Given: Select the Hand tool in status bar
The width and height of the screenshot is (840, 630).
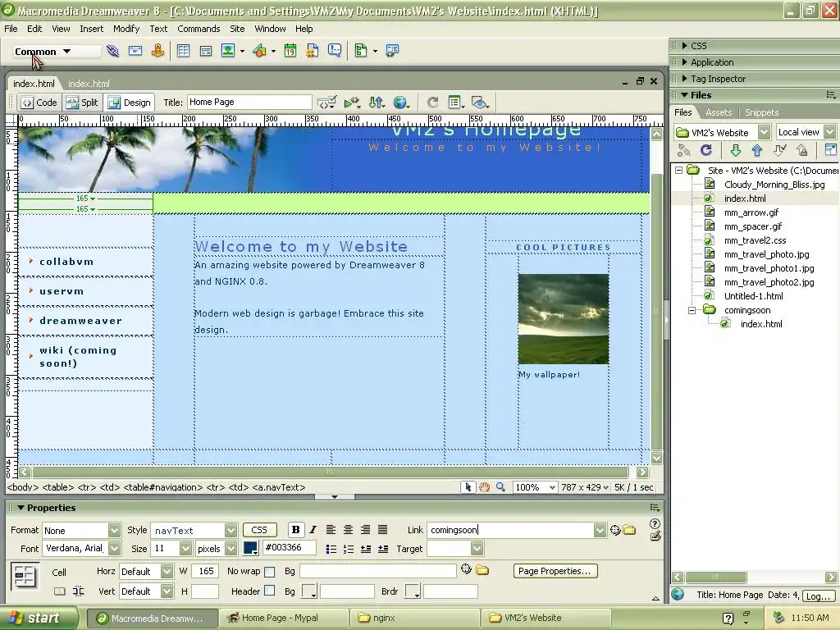Looking at the screenshot, I should (484, 487).
